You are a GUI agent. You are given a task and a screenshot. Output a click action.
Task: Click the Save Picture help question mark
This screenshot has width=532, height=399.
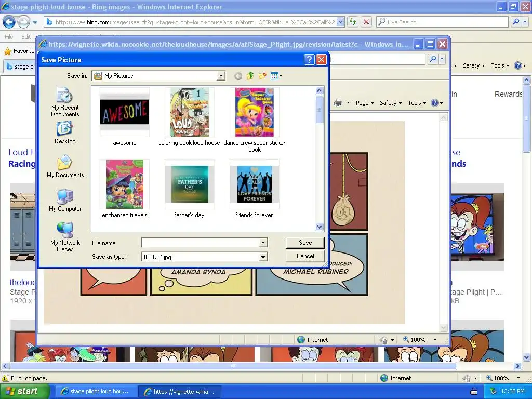[309, 60]
